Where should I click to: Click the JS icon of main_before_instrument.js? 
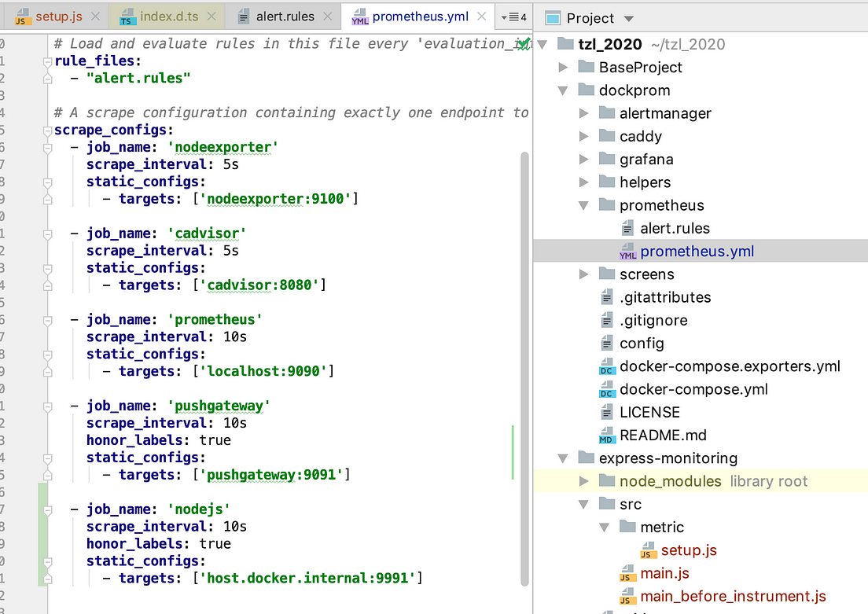[x=627, y=596]
